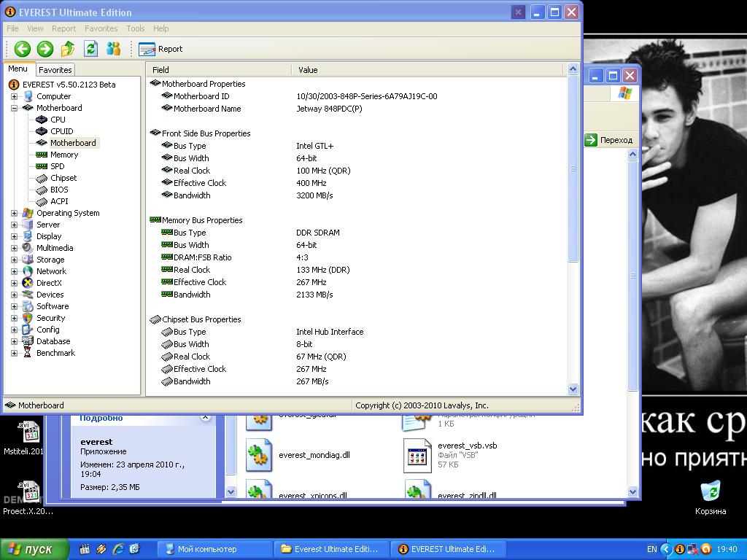Screen dimensions: 747x560
Task: Click the users icon in the toolbar
Action: (x=113, y=49)
